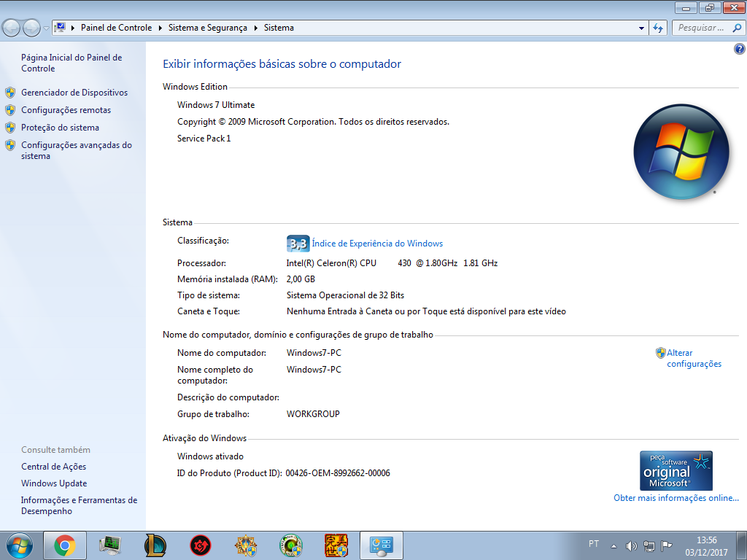
Task: Click Sistema e Segurança breadcrumb
Action: [208, 28]
